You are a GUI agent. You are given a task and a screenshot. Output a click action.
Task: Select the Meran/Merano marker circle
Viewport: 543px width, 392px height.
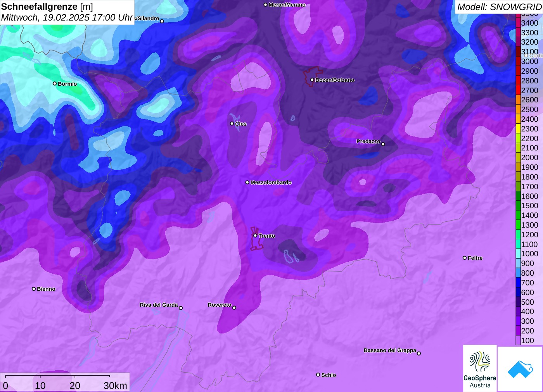click(x=266, y=5)
